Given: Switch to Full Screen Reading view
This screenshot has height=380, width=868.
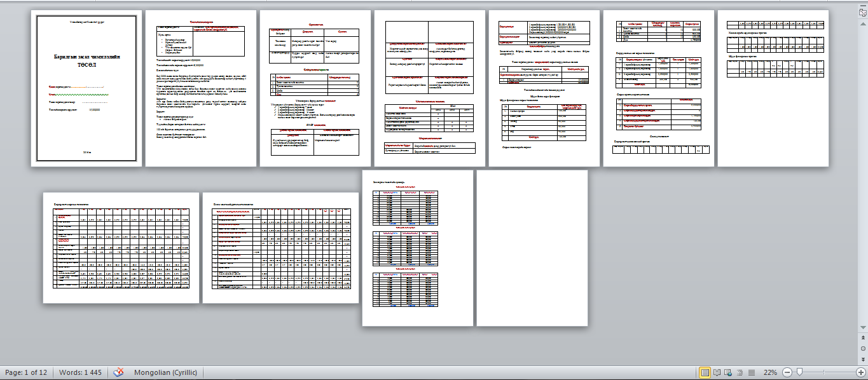Looking at the screenshot, I should tap(717, 372).
